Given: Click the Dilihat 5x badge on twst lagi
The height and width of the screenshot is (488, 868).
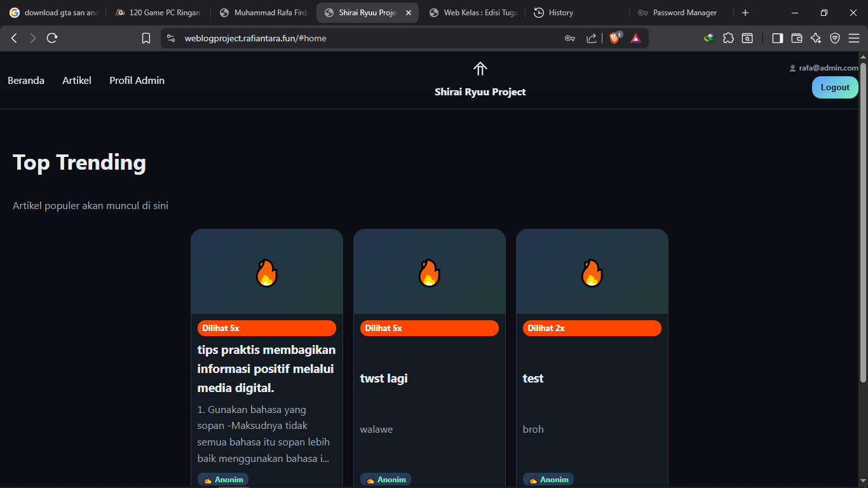Looking at the screenshot, I should pos(429,328).
